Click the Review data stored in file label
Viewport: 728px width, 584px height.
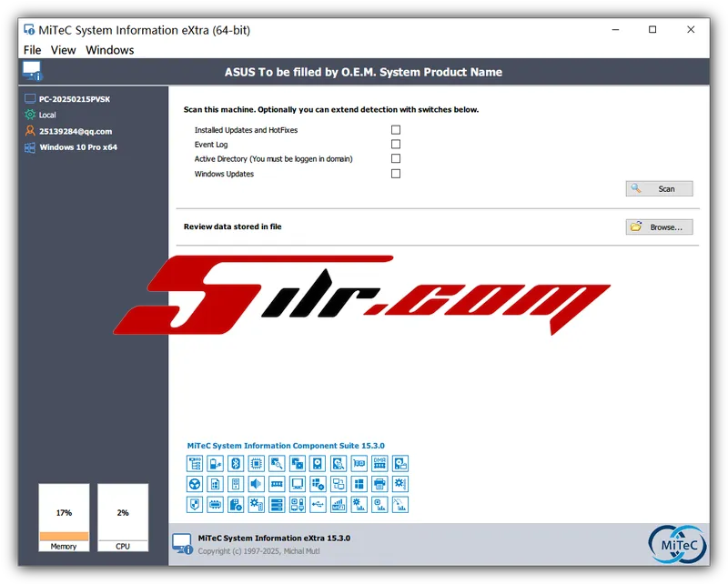[x=232, y=227]
